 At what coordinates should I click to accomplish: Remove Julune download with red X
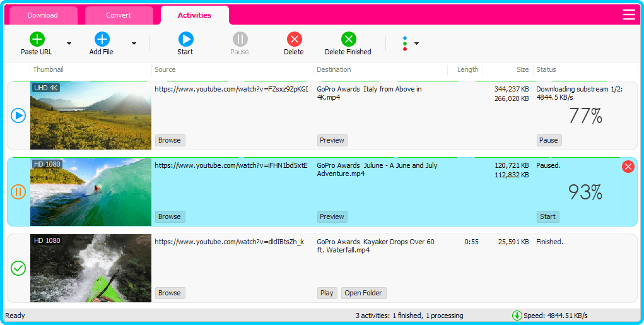(x=628, y=167)
